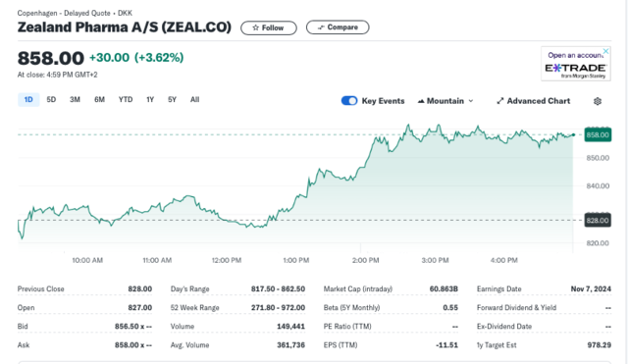Click the Earnings Date label
The image size is (628, 364).
pos(499,288)
